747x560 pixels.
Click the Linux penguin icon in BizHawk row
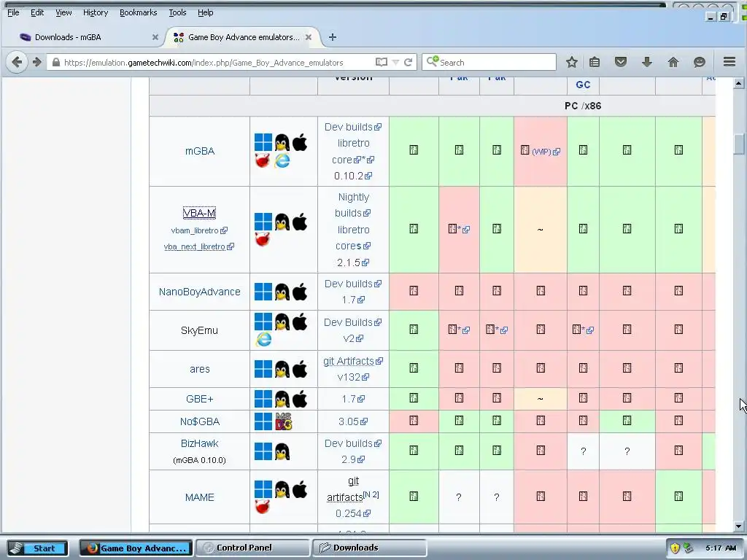[282, 451]
